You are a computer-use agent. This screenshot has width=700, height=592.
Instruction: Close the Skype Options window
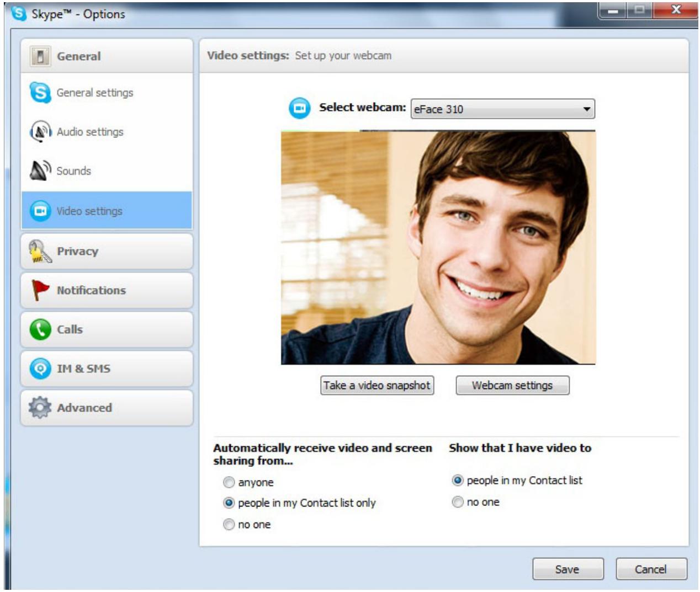(x=675, y=10)
